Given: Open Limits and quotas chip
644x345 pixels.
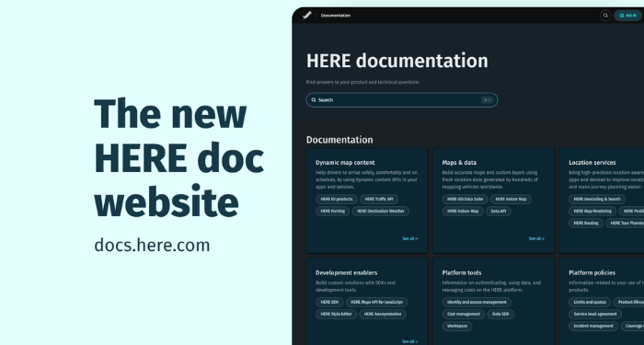Looking at the screenshot, I should (x=590, y=303).
